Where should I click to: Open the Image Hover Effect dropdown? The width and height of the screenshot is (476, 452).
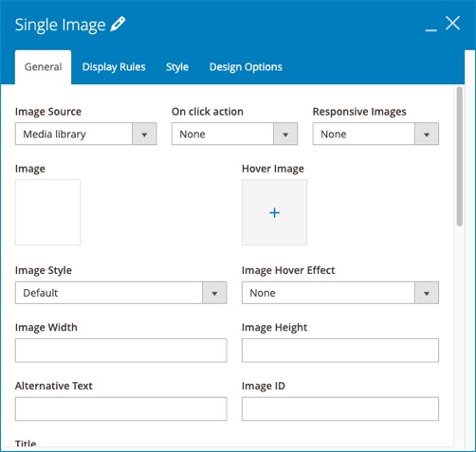(x=340, y=293)
